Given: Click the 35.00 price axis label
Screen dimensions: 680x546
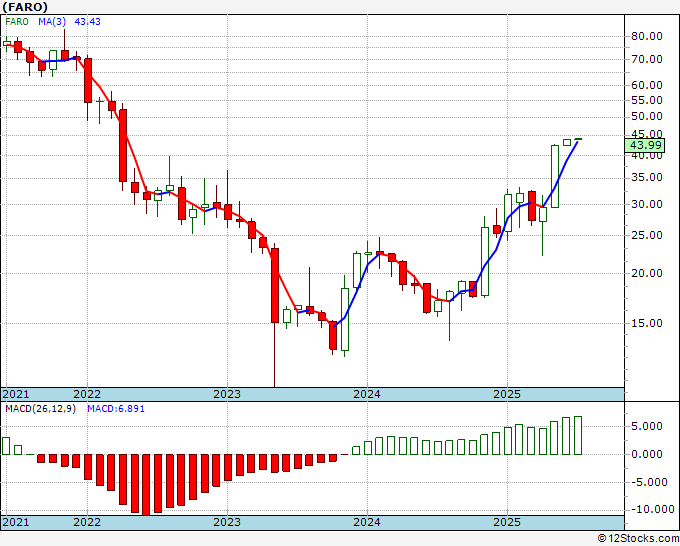Looking at the screenshot, I should [x=647, y=177].
